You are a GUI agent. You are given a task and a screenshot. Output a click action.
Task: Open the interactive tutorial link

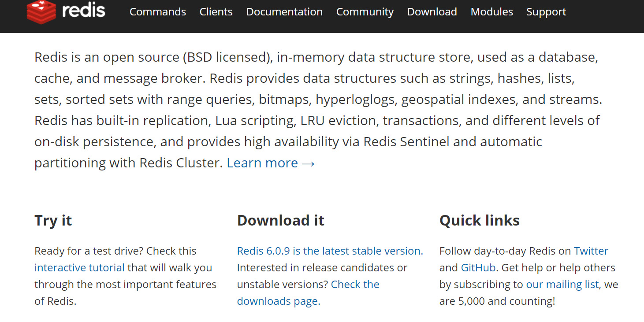coord(79,268)
